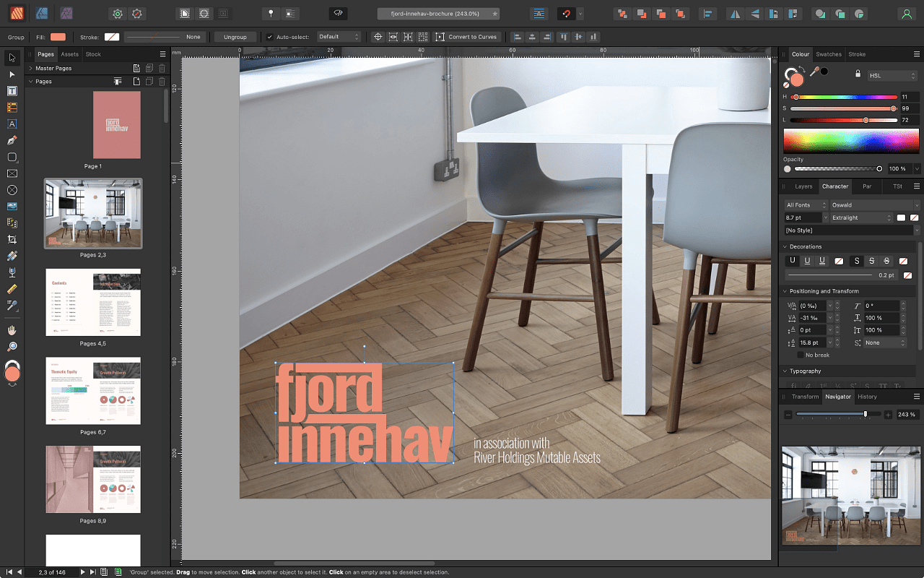
Task: Choose the Table tool
Action: click(x=12, y=108)
